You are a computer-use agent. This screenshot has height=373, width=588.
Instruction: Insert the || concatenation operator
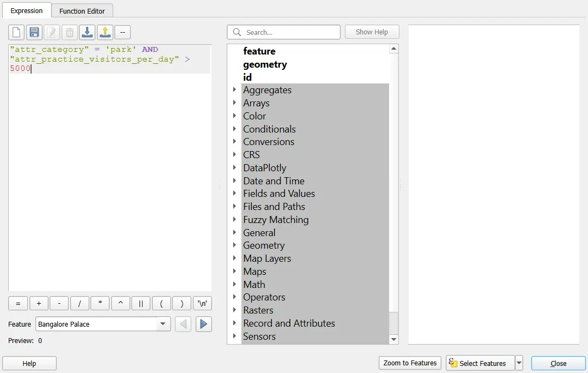click(x=141, y=304)
